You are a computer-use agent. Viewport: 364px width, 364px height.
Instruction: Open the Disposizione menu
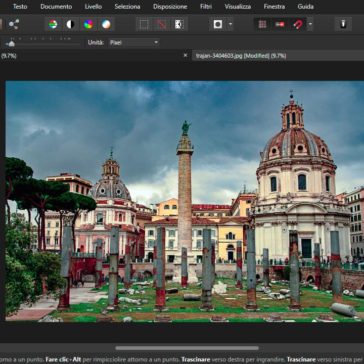(170, 6)
